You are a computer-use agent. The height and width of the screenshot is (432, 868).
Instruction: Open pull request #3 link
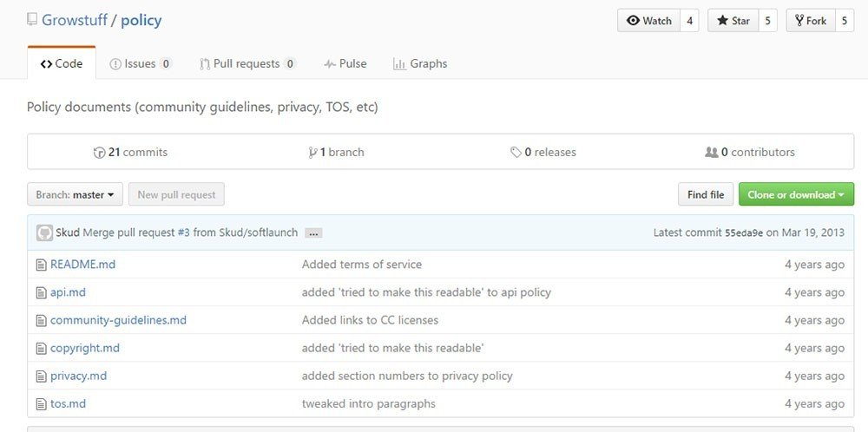pyautogui.click(x=184, y=232)
